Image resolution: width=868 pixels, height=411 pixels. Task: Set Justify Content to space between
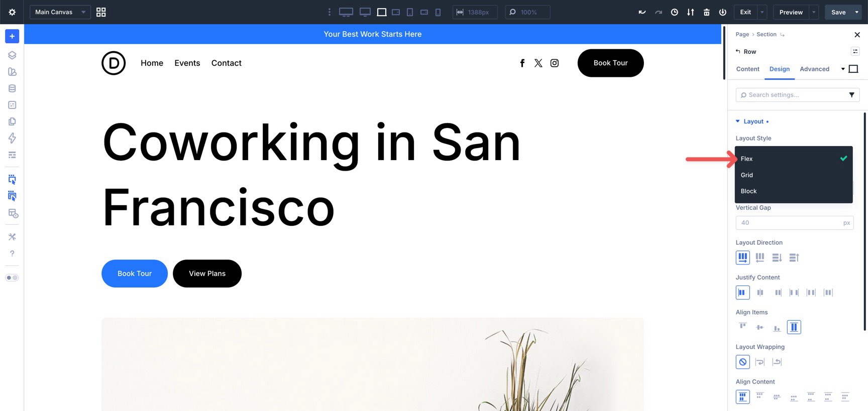click(794, 293)
